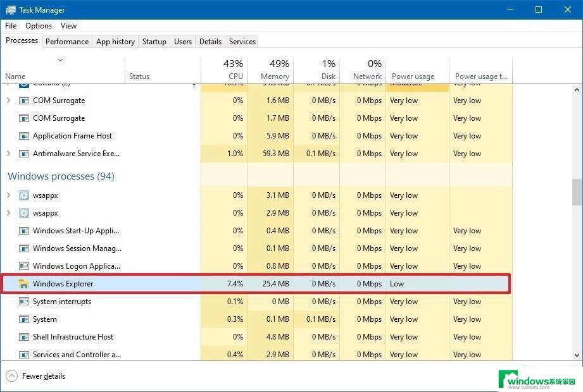Click Antimalware memory value 59.3 MB
Viewport: 583px width, 392px height.
[x=275, y=154]
